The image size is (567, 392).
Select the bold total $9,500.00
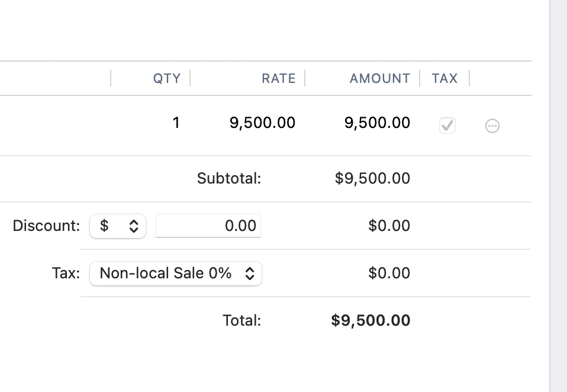[371, 321]
